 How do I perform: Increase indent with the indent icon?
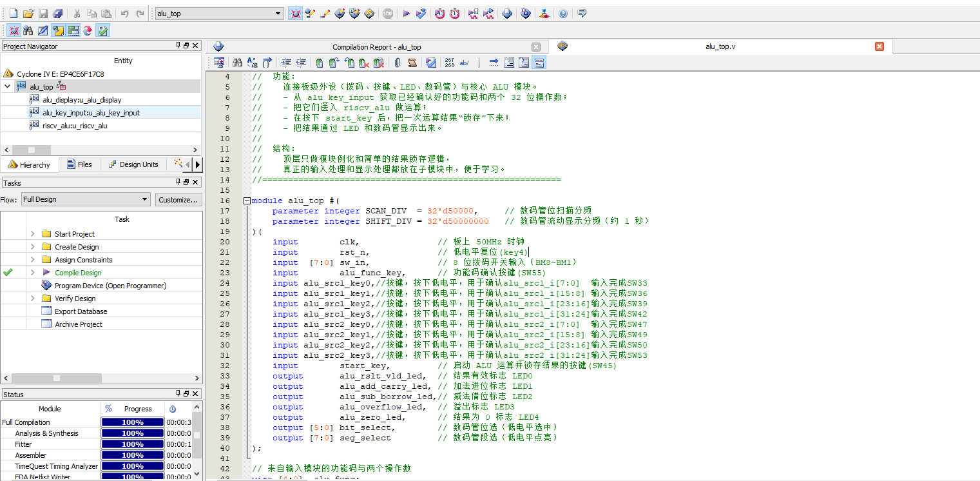[286, 63]
